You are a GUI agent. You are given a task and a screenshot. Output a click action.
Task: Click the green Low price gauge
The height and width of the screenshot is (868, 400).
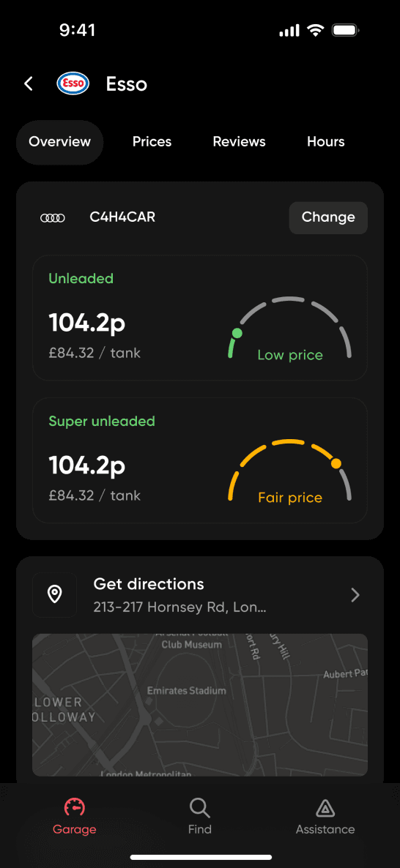pyautogui.click(x=290, y=329)
